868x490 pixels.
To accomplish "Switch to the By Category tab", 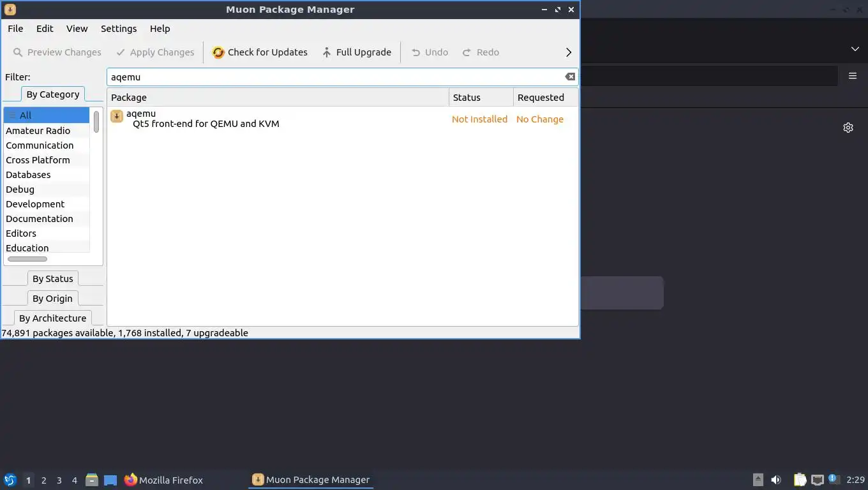I will tap(53, 94).
